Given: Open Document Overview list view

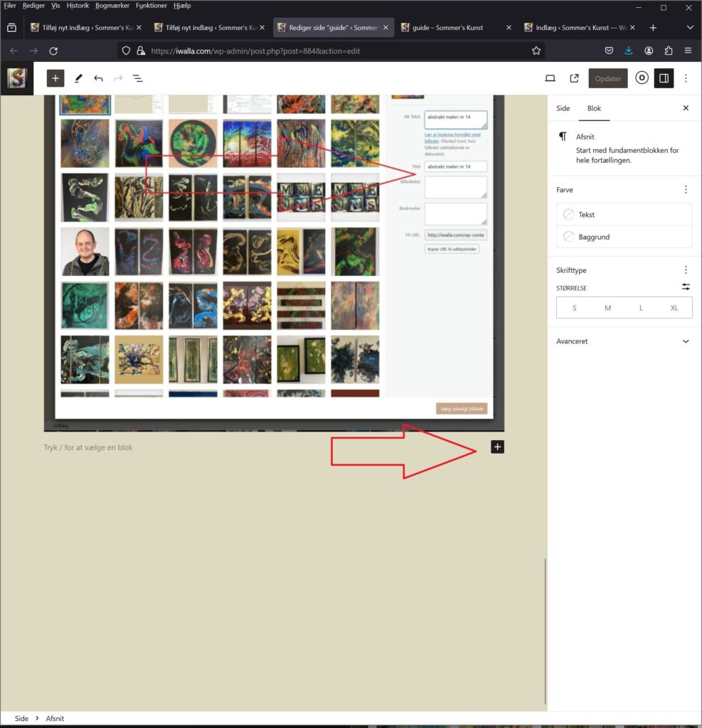Looking at the screenshot, I should click(x=138, y=78).
